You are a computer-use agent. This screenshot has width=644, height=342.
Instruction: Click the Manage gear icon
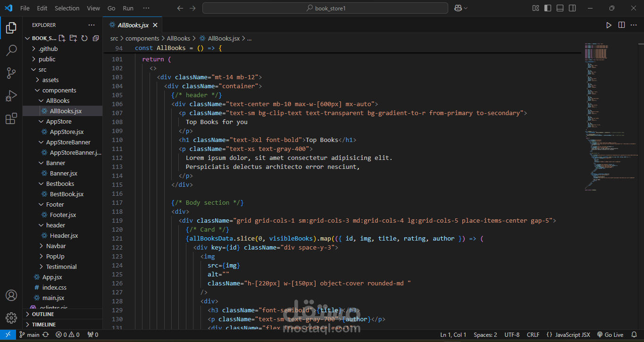(11, 318)
